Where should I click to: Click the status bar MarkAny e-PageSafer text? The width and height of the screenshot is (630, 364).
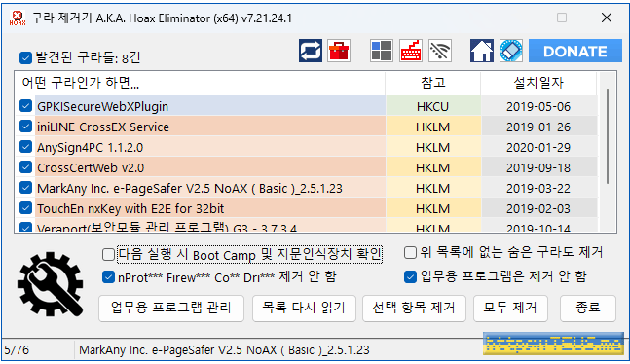click(x=224, y=350)
